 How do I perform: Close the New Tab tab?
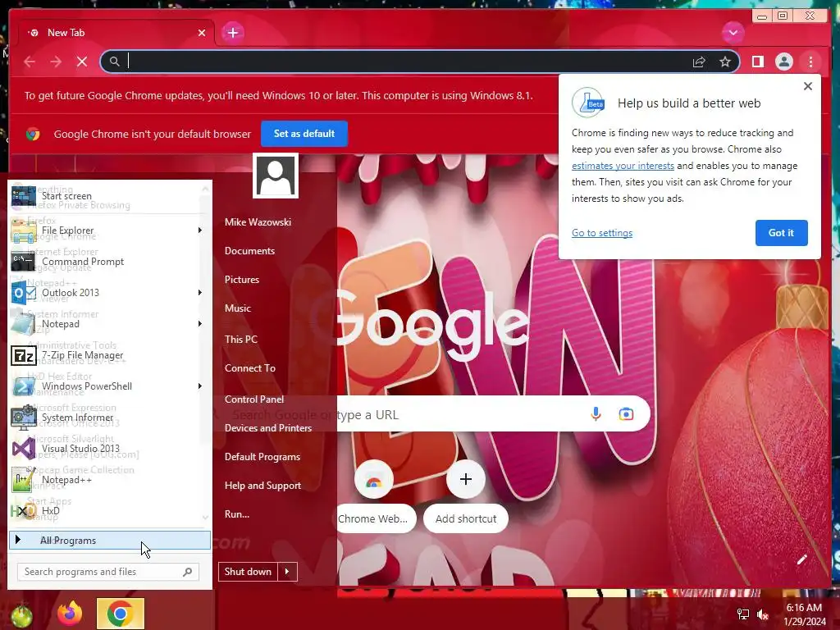point(202,33)
